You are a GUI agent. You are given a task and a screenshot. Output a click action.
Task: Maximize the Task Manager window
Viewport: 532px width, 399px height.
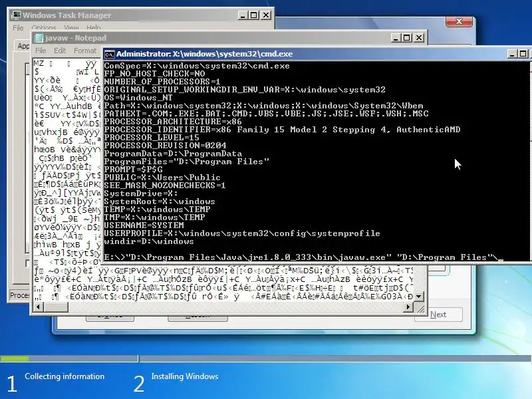click(x=254, y=15)
